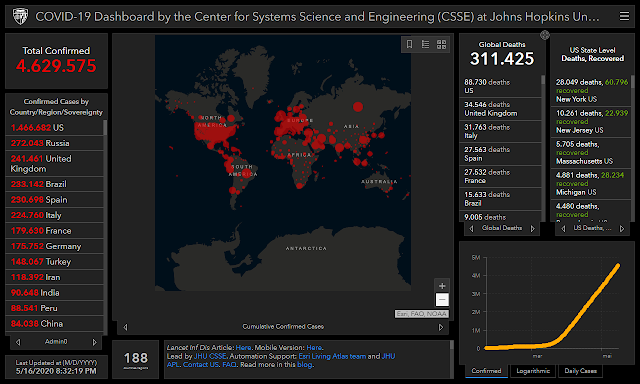Click Michigan US state deaths entry
Screen dimensions: 640x384
[591, 184]
